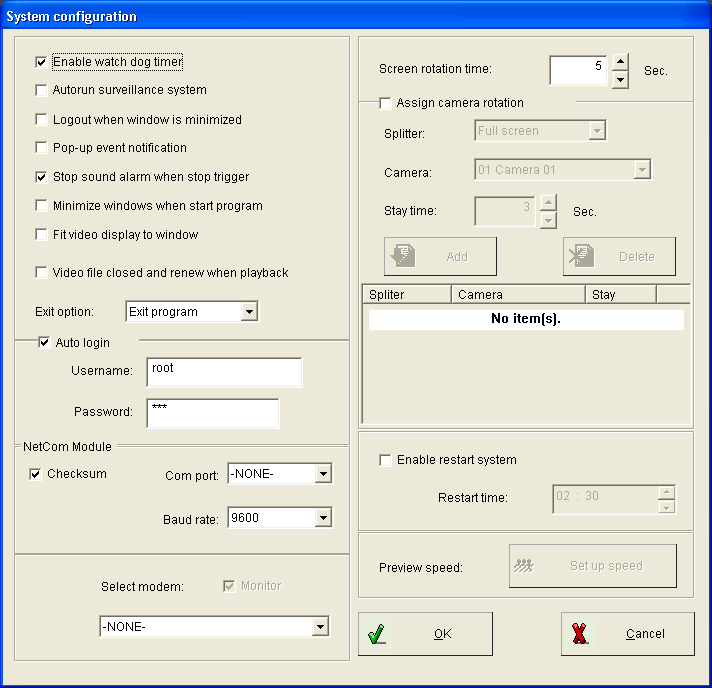Viewport: 712px width, 688px height.
Task: Open the Exit option dropdown
Action: tap(249, 312)
